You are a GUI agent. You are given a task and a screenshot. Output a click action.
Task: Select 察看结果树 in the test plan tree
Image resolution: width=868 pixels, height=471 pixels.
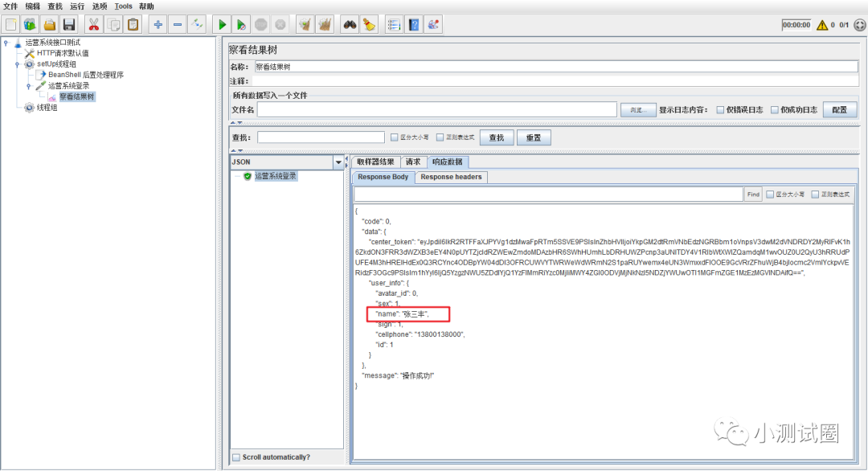77,96
